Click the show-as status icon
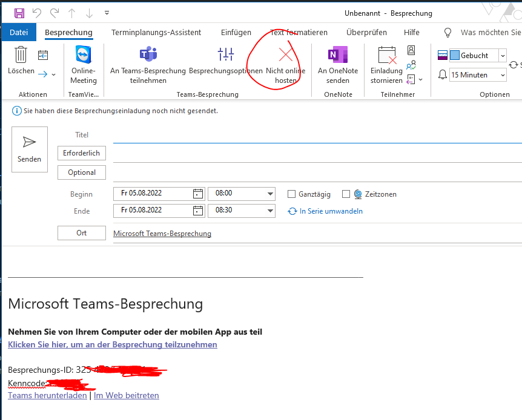Image resolution: width=522 pixels, height=420 pixels. click(x=443, y=55)
